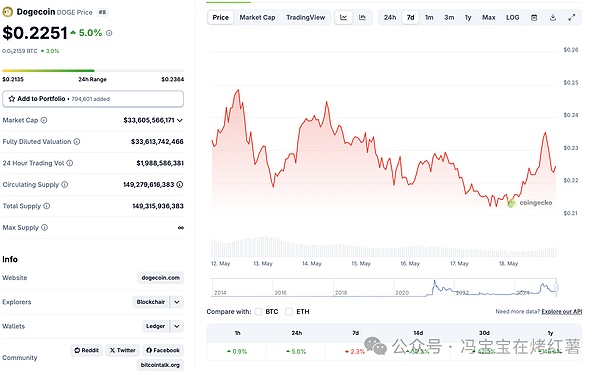Download chart data icon
Image resolution: width=600 pixels, height=371 pixels.
coord(553,18)
